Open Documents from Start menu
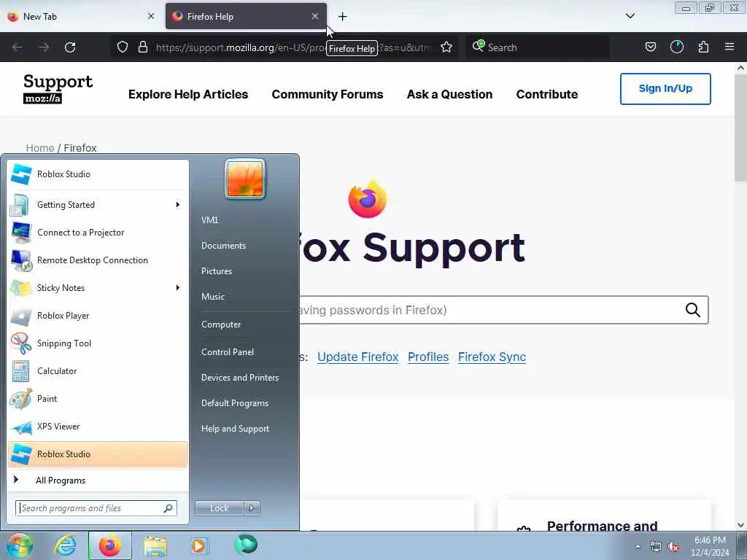Image resolution: width=747 pixels, height=560 pixels. click(223, 246)
